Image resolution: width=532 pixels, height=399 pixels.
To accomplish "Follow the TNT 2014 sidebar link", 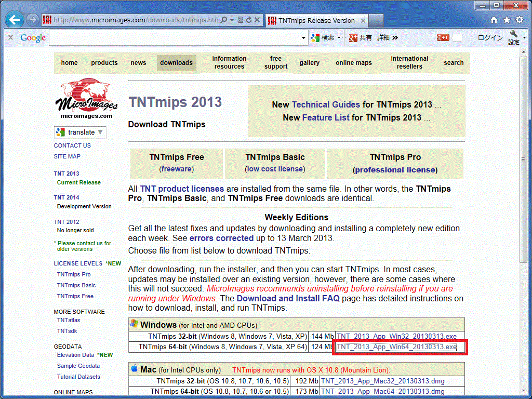I will (66, 197).
